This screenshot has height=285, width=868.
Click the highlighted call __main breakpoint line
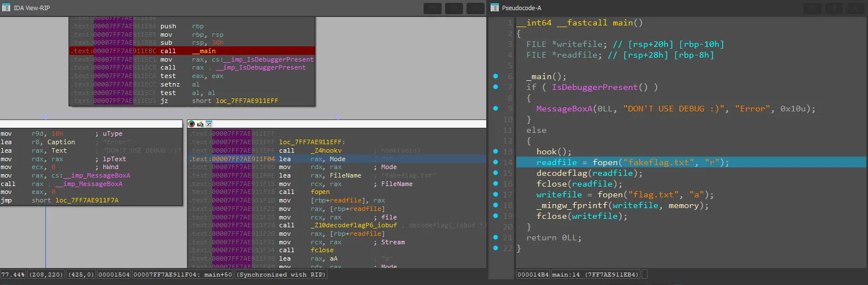pos(192,51)
